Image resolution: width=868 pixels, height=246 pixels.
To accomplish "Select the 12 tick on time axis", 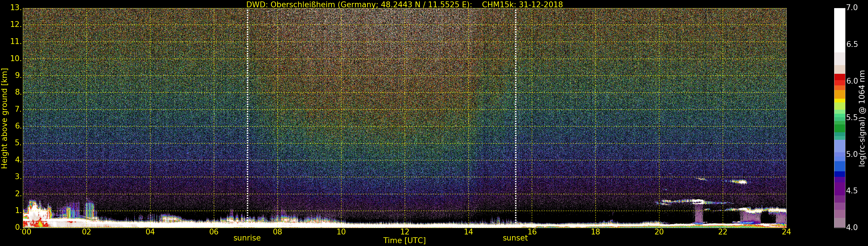I will (x=405, y=232).
